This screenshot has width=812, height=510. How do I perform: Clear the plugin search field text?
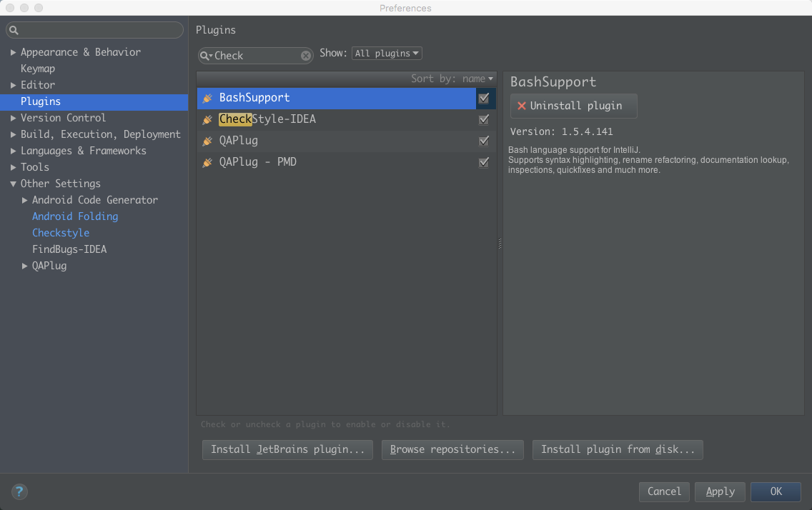pos(306,56)
